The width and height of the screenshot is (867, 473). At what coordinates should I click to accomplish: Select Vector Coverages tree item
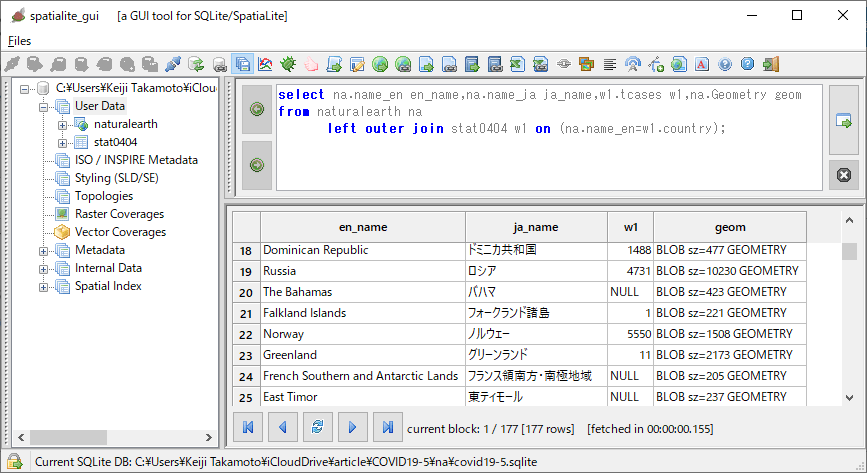(121, 232)
